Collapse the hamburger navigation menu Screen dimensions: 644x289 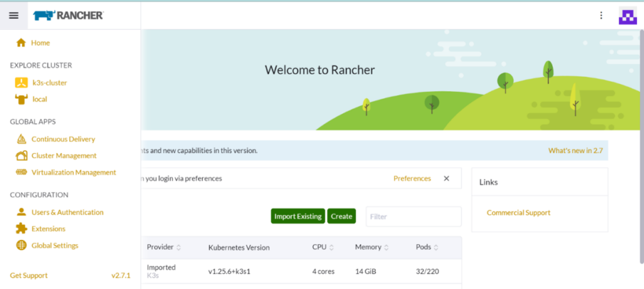click(x=14, y=16)
